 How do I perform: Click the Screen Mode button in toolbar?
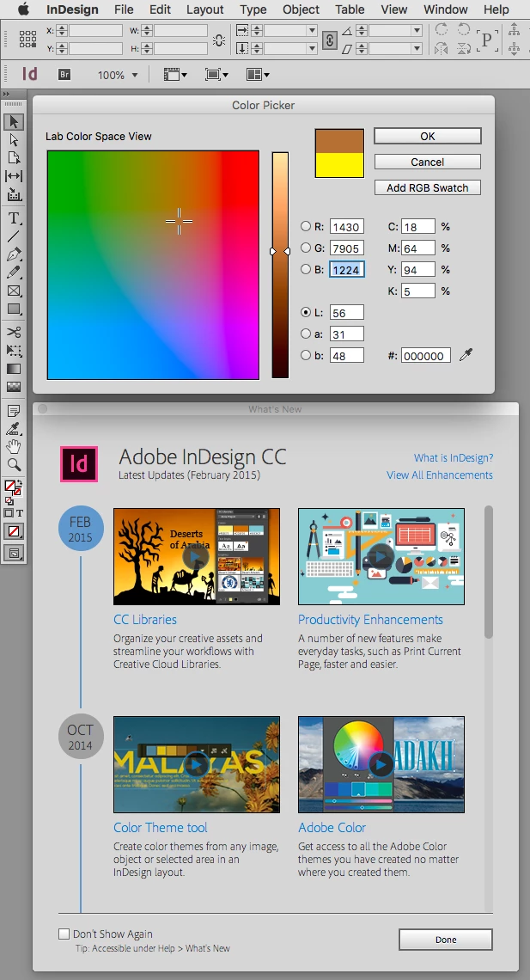click(14, 552)
